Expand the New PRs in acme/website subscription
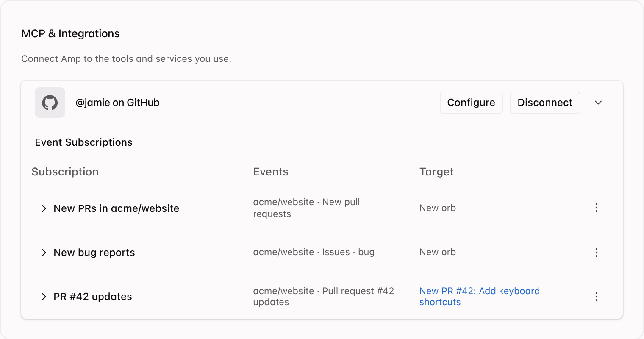 [x=44, y=208]
